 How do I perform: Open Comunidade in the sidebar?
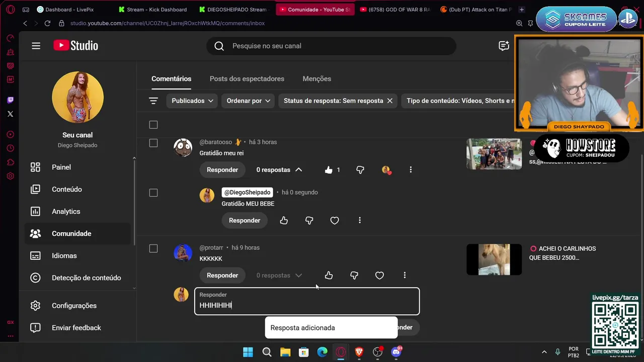pyautogui.click(x=77, y=233)
